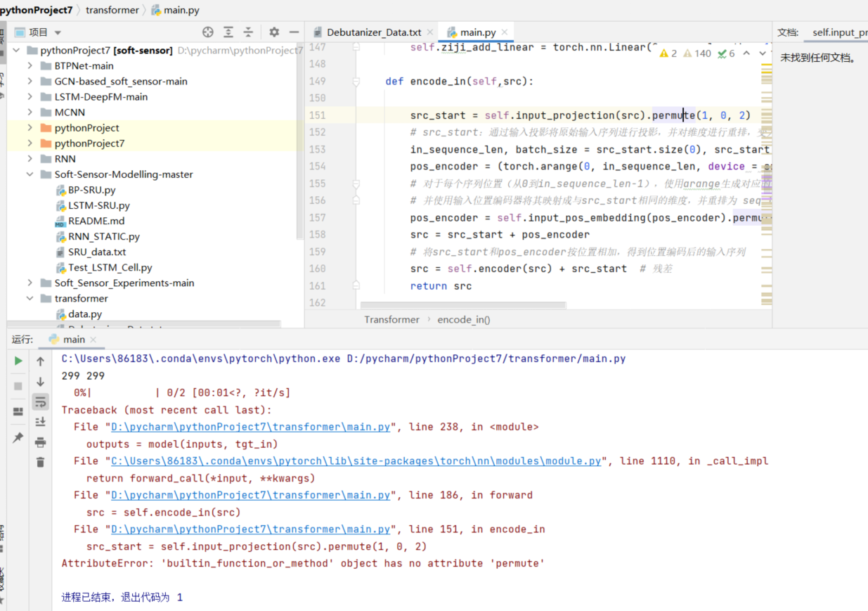Open project panel settings gear

point(274,32)
